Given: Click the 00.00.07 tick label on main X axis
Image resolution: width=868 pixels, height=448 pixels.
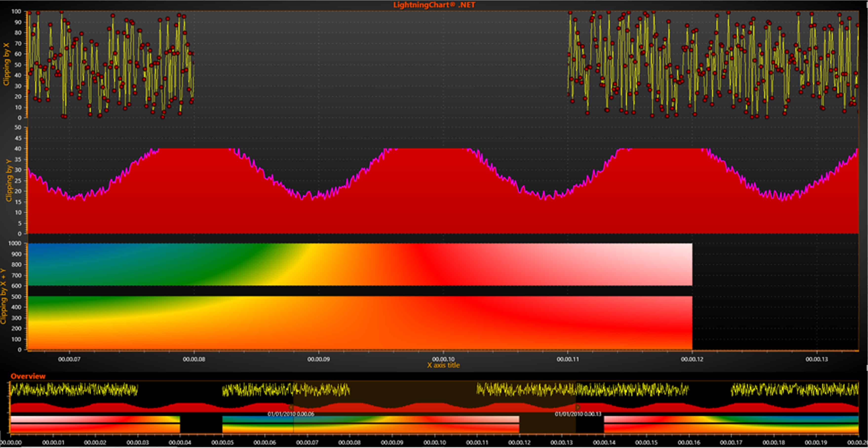Looking at the screenshot, I should pos(69,359).
